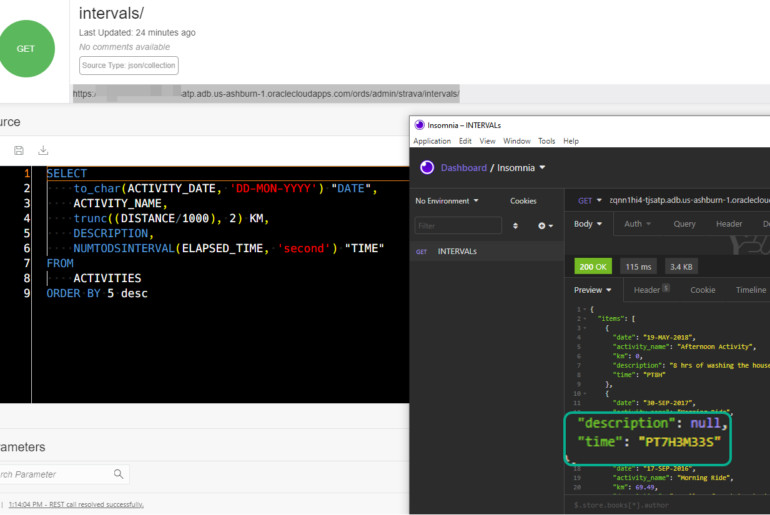
Task: Click the Insomnia logo in title bar
Action: tap(419, 125)
